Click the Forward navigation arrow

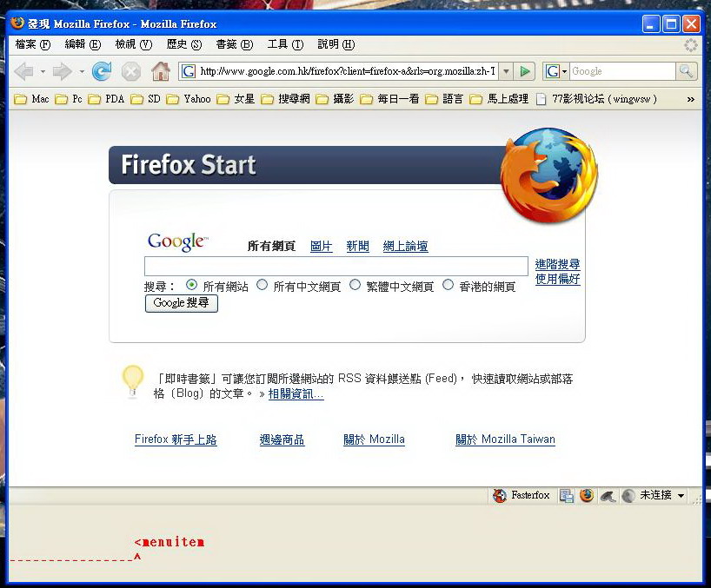pyautogui.click(x=62, y=71)
